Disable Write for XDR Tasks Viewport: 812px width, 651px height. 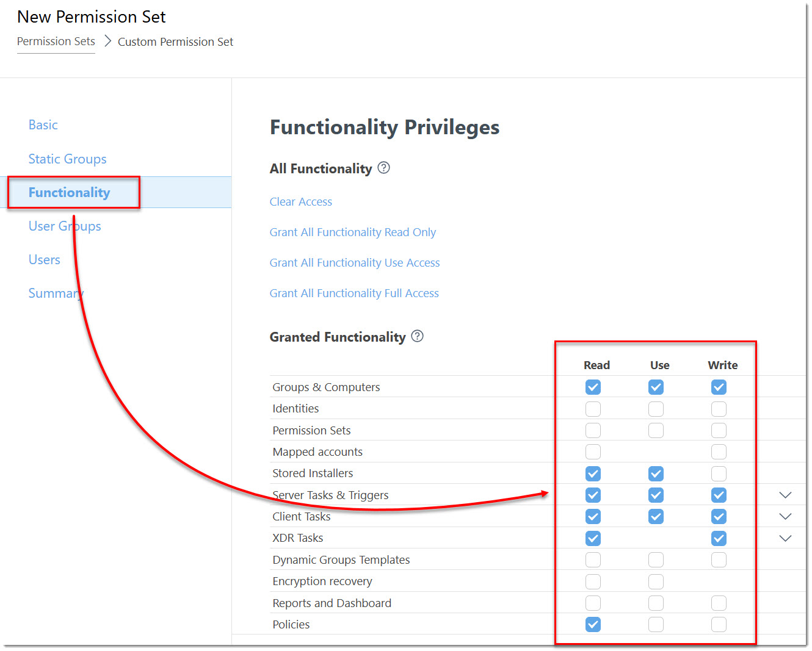click(719, 538)
